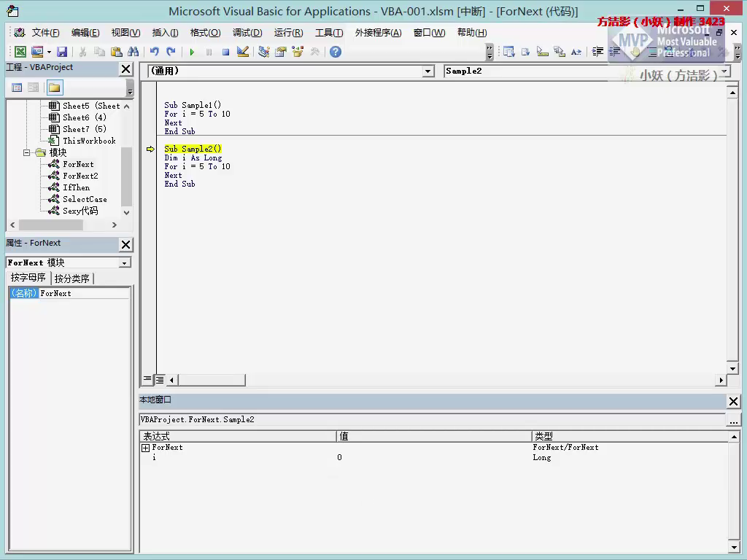Collapse the 模块 folder in project tree

coord(27,152)
